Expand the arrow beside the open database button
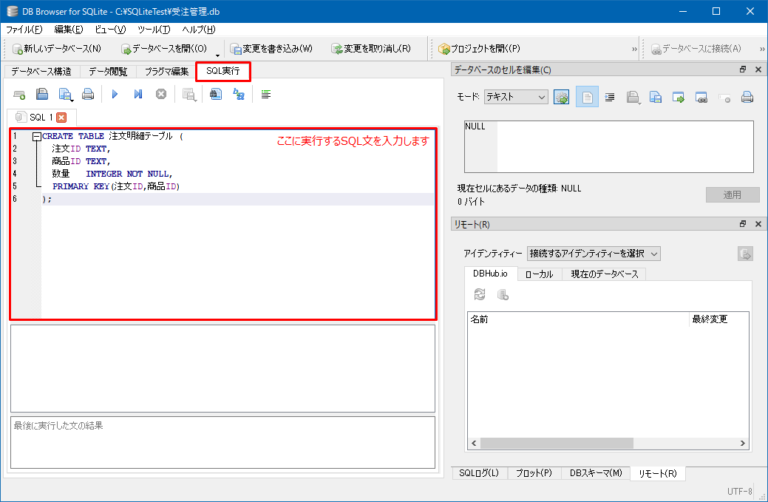This screenshot has width=768, height=502. point(217,53)
